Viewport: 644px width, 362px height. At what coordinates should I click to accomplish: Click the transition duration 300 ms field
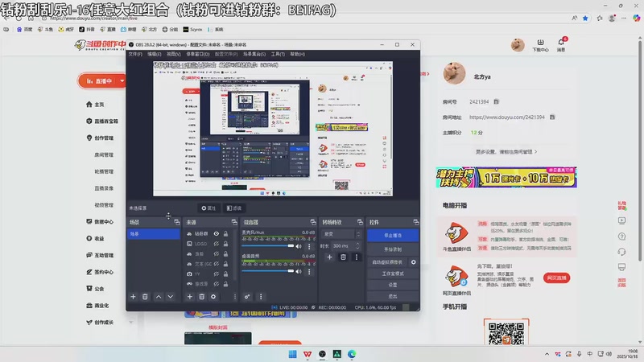pyautogui.click(x=345, y=246)
